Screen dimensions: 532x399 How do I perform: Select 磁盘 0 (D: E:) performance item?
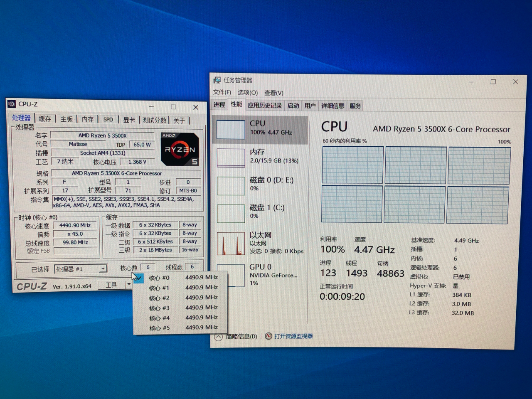point(260,185)
